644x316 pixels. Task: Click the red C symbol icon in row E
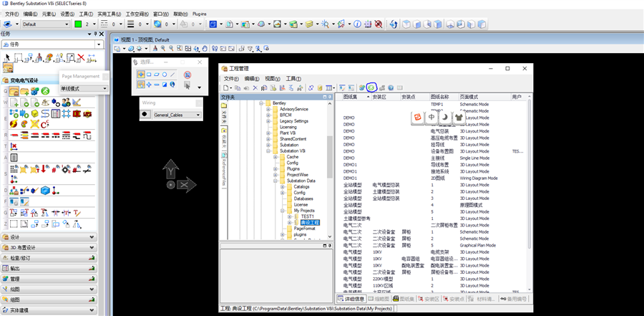pos(45,123)
